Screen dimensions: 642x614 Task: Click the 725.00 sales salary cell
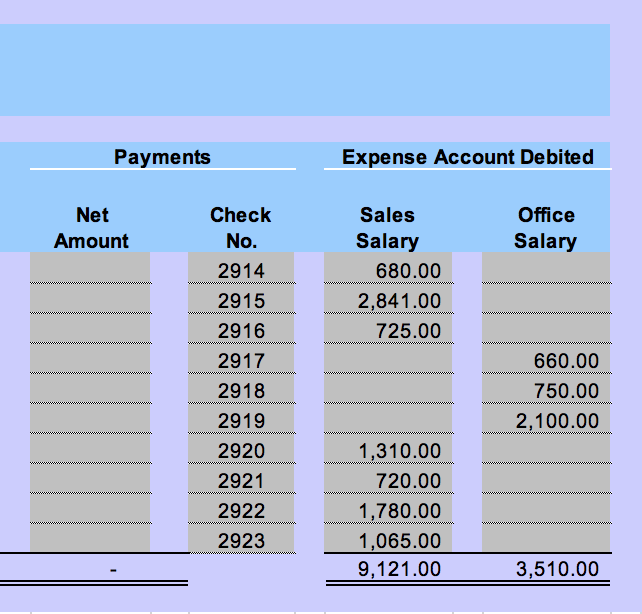[388, 328]
